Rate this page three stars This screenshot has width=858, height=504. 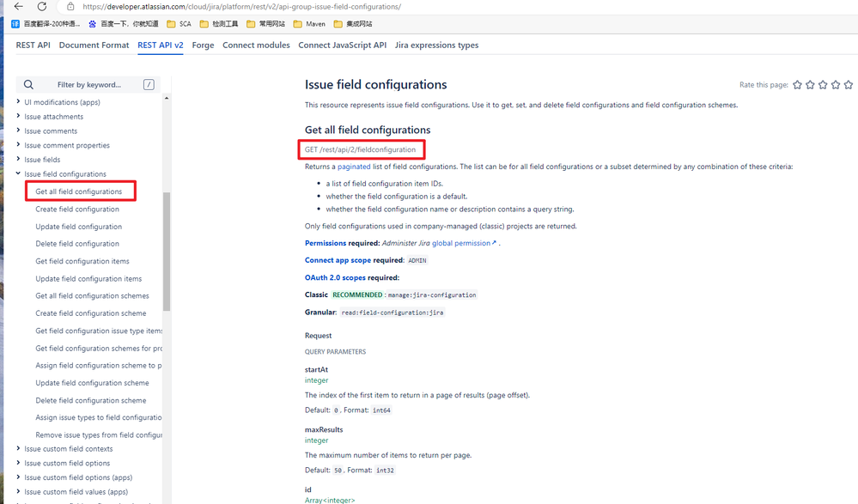coord(823,85)
